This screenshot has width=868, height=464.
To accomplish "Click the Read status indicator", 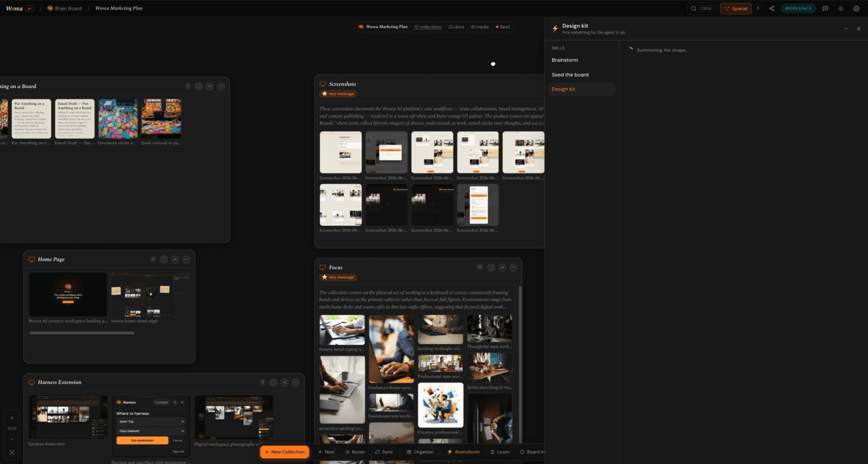I will [x=503, y=27].
